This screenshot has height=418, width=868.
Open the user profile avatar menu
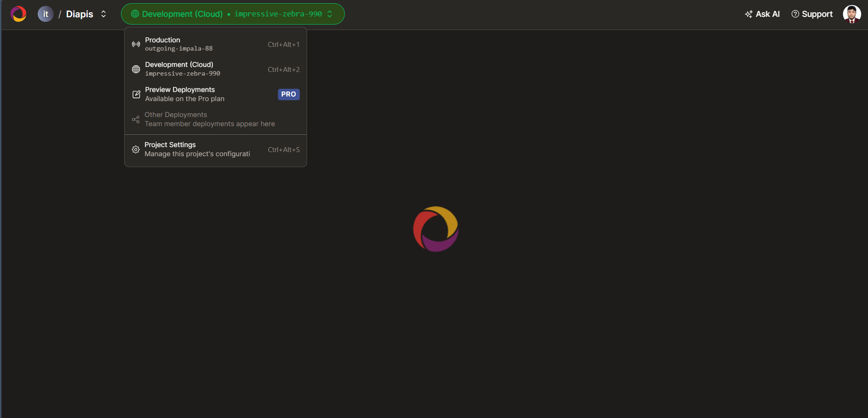(852, 14)
